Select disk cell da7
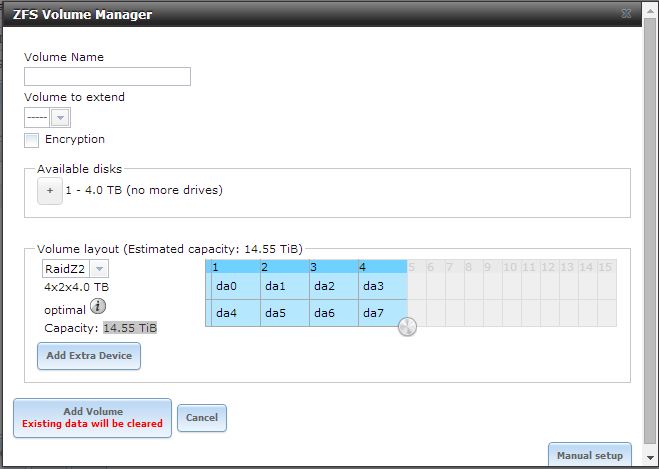 point(383,313)
